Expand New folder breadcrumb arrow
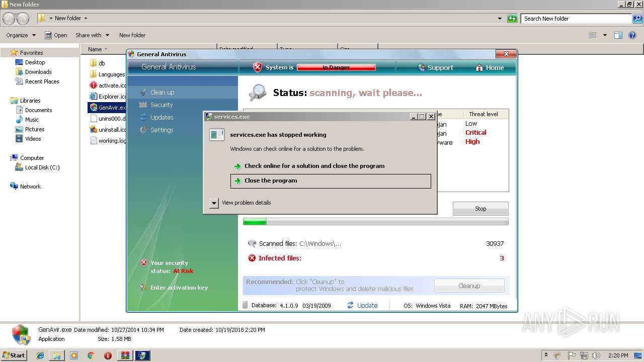Image resolution: width=644 pixels, height=362 pixels. pos(86,19)
